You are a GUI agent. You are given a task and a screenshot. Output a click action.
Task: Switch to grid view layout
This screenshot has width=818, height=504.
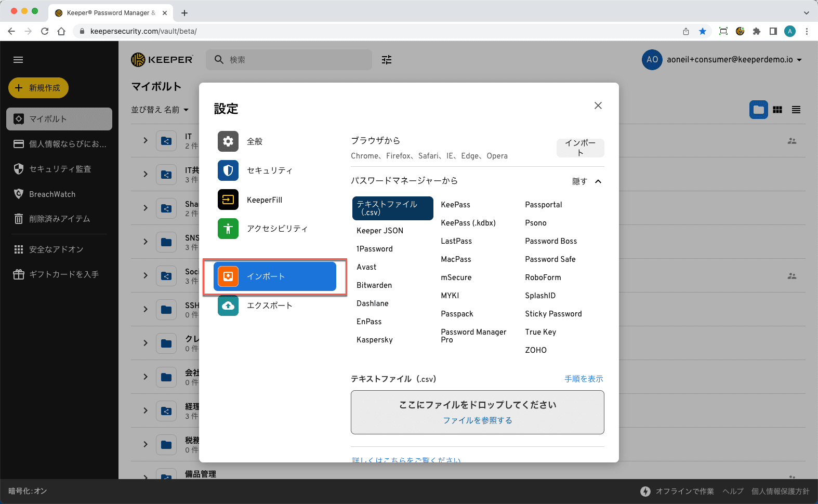(x=777, y=110)
